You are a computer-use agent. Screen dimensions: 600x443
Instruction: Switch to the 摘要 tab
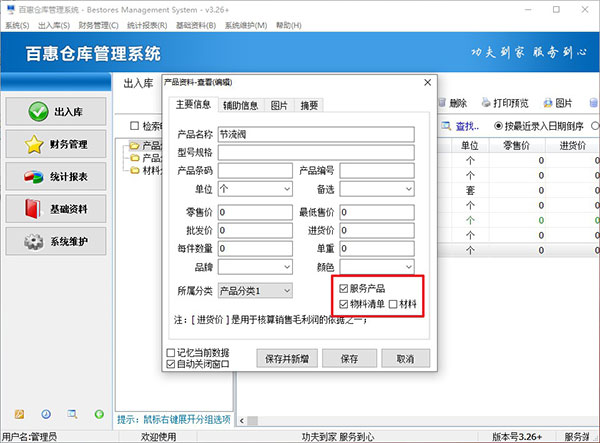pos(309,106)
